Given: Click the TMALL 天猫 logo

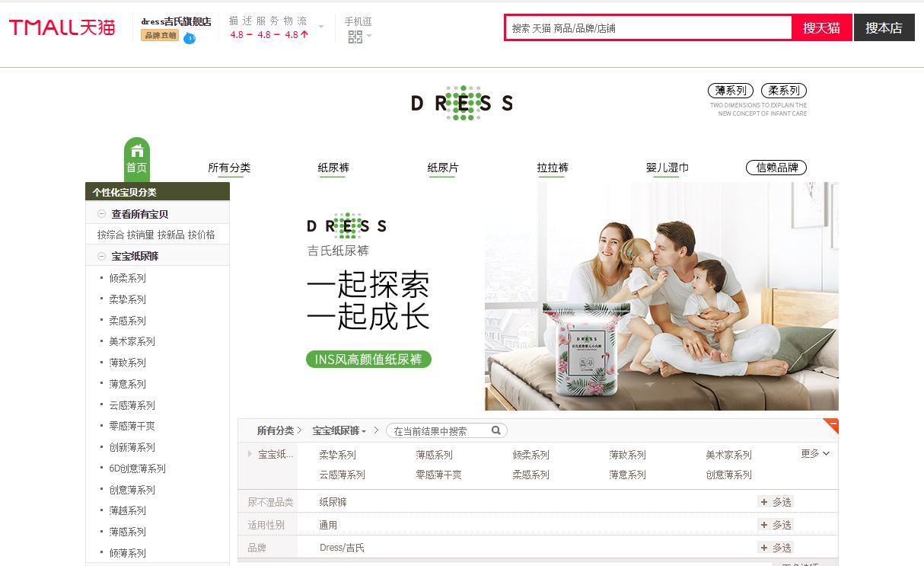Looking at the screenshot, I should coord(61,27).
